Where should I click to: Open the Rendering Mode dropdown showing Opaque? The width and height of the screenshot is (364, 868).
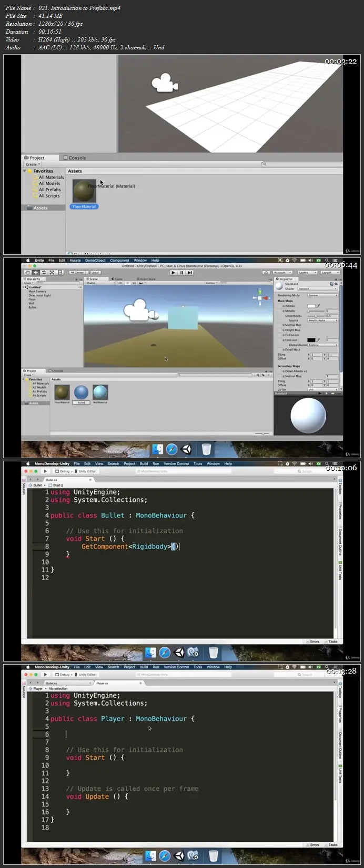[x=322, y=295]
